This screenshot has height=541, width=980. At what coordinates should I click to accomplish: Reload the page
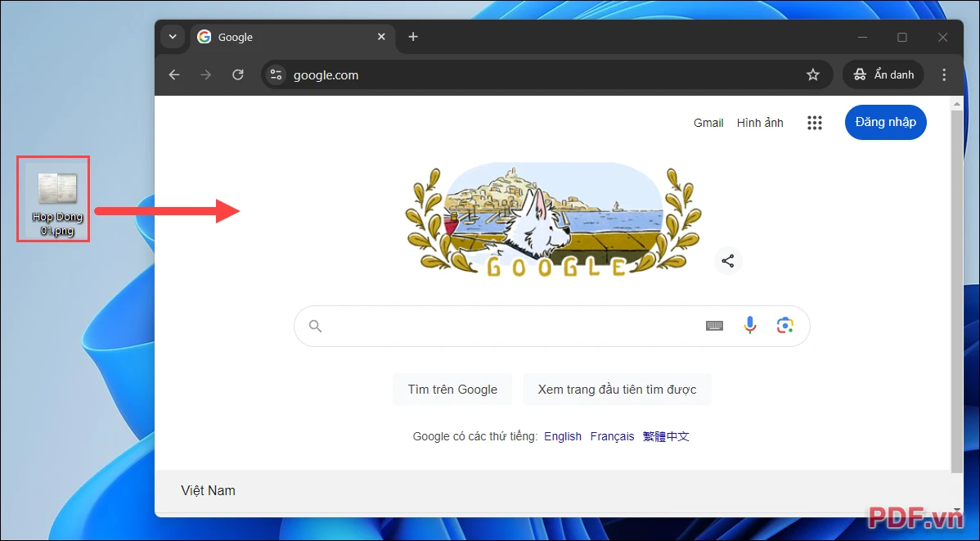[x=237, y=75]
